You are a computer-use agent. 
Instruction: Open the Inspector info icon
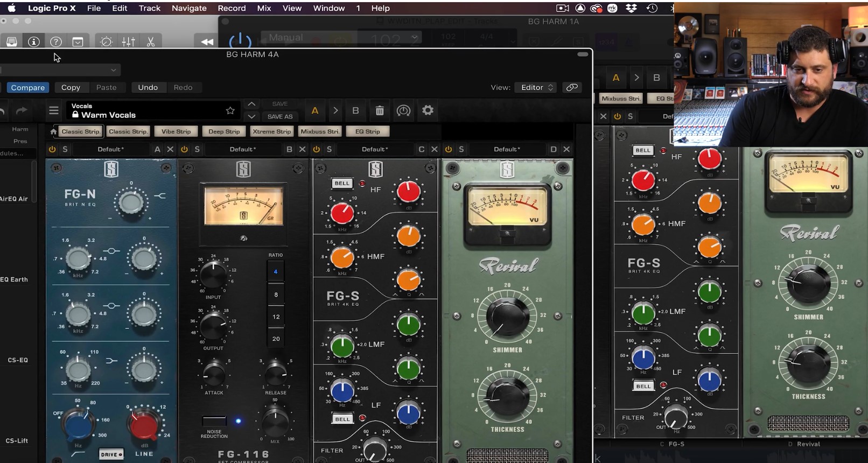[34, 41]
